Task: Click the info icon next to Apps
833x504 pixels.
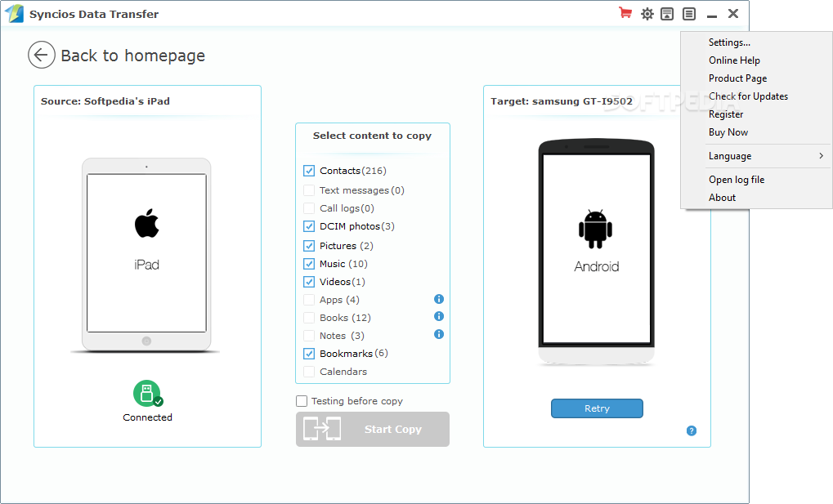Action: 439,299
